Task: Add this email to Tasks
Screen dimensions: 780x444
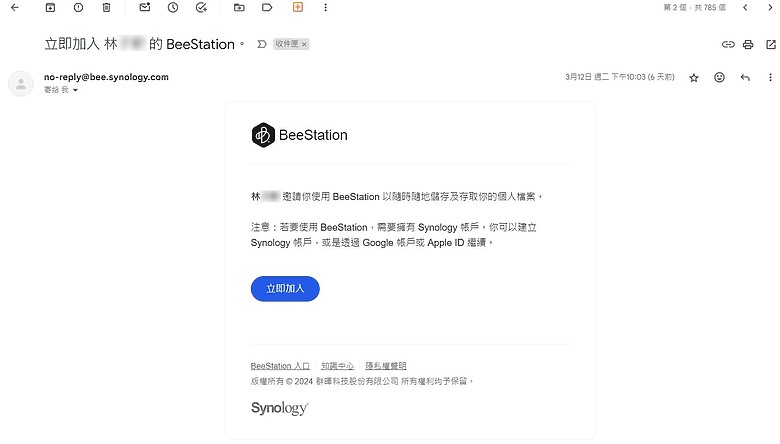Action: (201, 7)
